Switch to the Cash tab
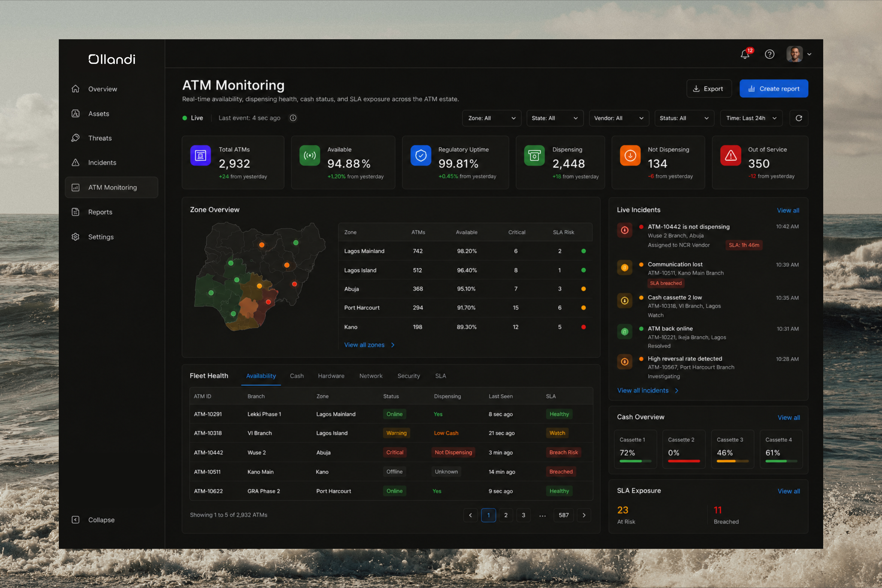Viewport: 882px width, 588px height. (297, 376)
